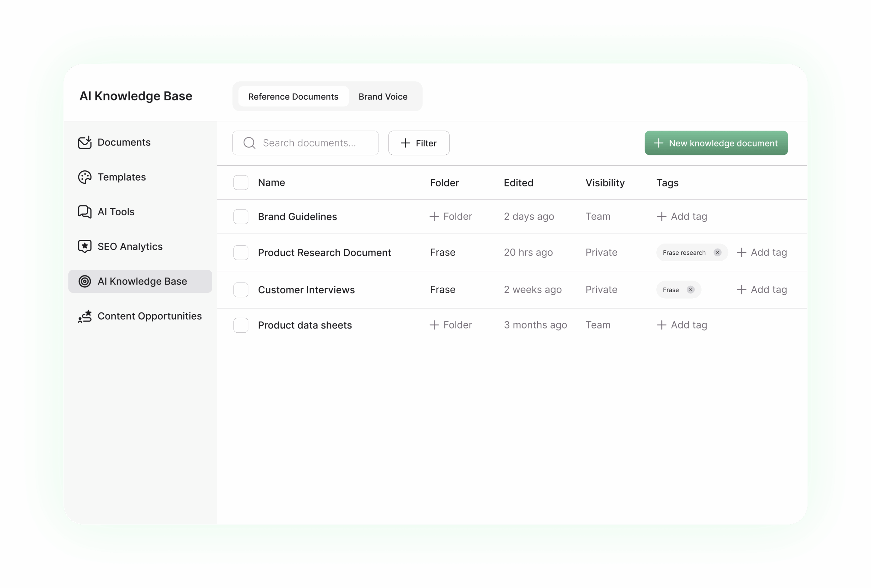
Task: Tick the Customer Interviews checkbox
Action: (241, 289)
